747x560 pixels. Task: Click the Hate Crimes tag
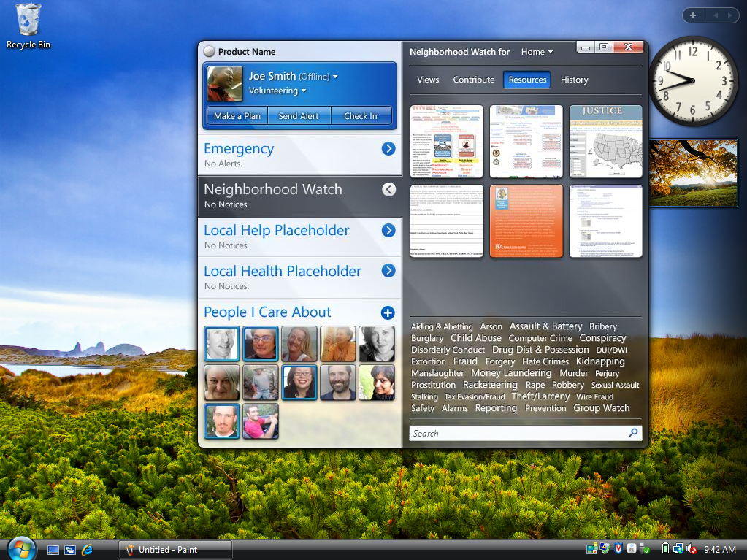tap(545, 361)
